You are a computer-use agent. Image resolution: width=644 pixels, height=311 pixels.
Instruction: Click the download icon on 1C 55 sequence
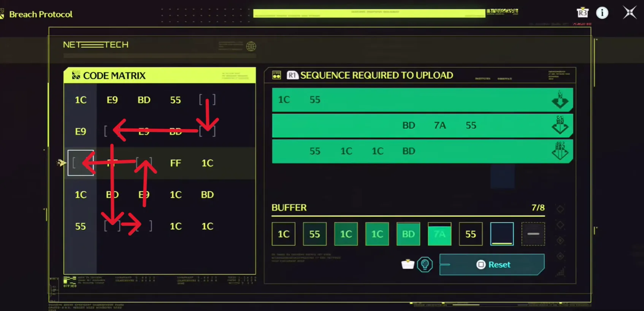coord(560,100)
